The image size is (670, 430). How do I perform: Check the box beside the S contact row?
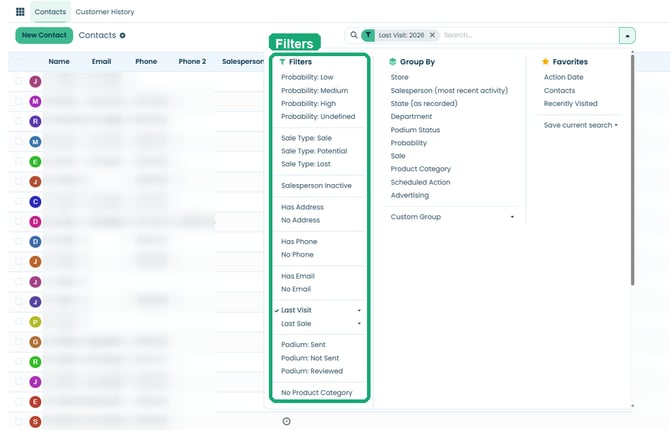click(19, 421)
